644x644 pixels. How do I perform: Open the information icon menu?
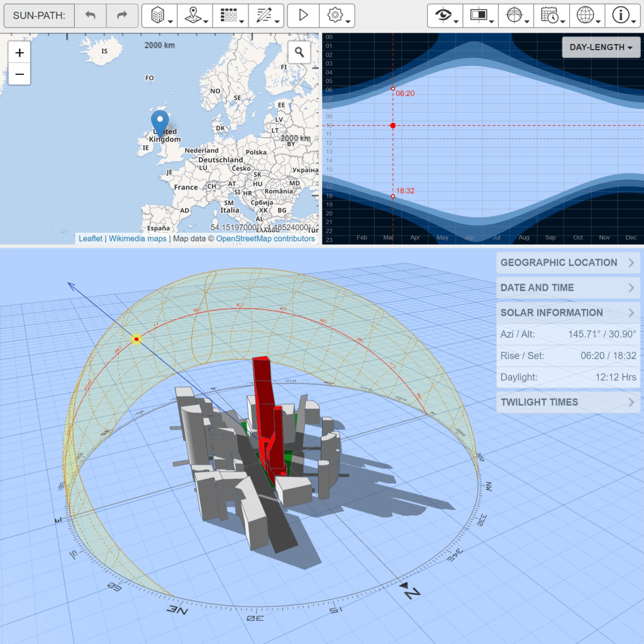(623, 15)
